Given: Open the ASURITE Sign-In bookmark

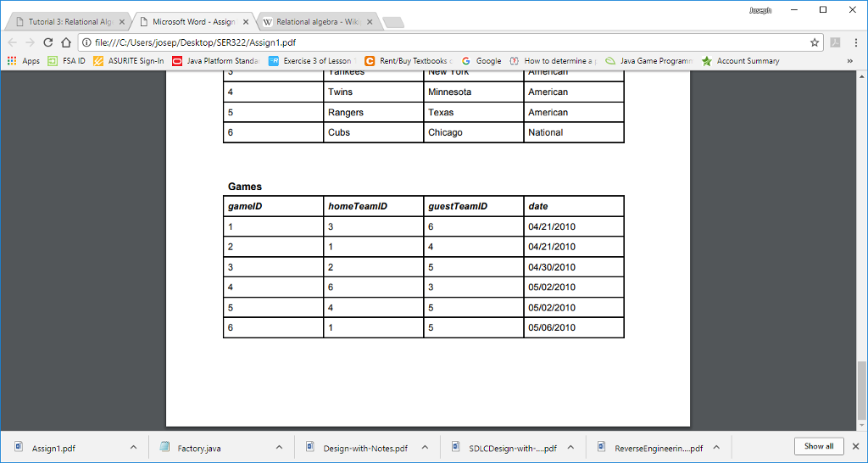Looking at the screenshot, I should [129, 61].
